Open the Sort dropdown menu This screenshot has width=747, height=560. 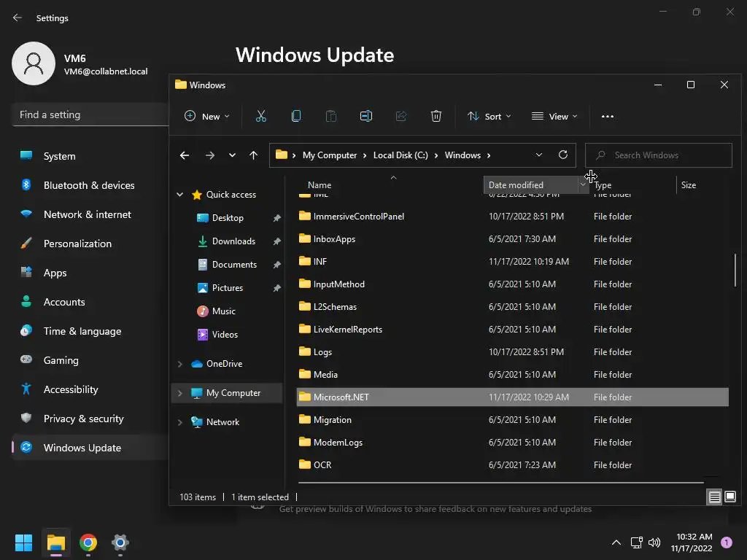489,116
